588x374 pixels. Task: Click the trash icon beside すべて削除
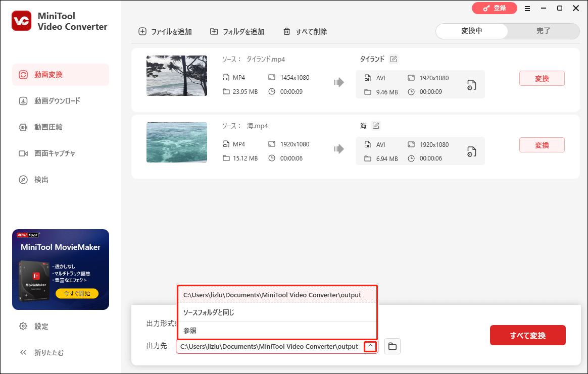286,31
